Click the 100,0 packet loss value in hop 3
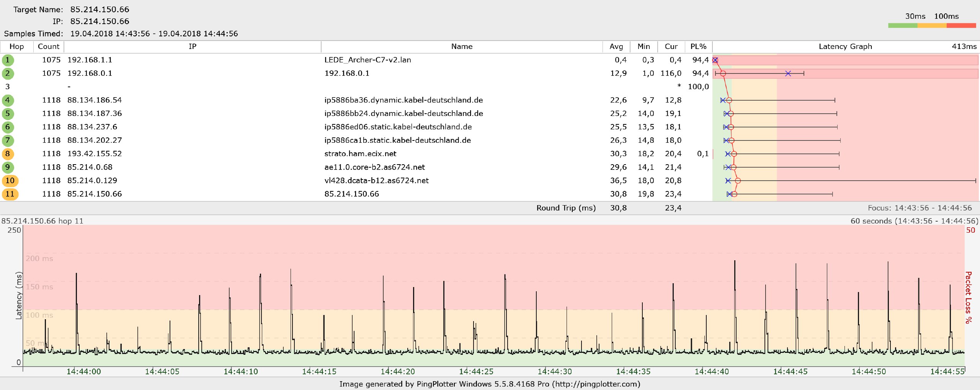The image size is (980, 390). [x=698, y=87]
